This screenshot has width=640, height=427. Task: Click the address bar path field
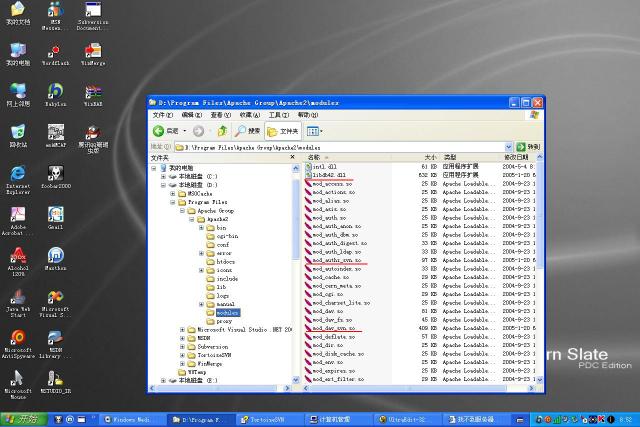pos(340,147)
